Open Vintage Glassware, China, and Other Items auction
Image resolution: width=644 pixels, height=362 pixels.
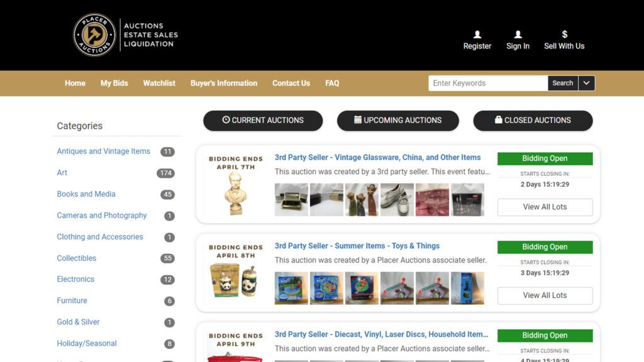click(x=377, y=157)
